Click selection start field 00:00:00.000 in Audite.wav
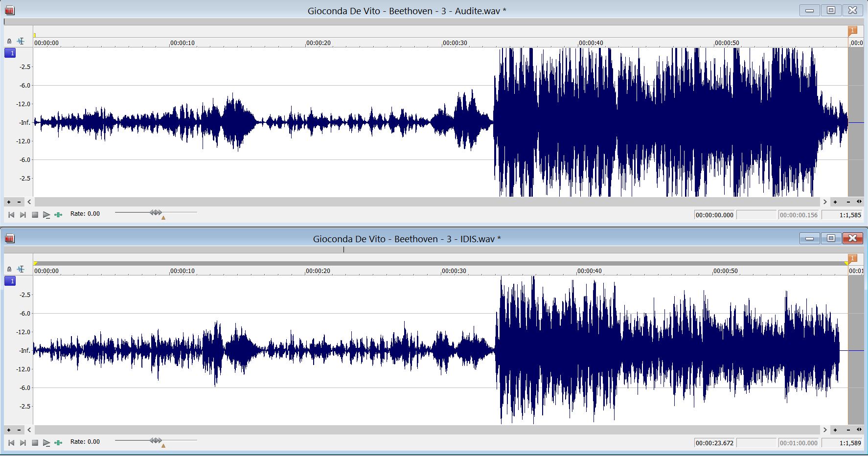 (x=715, y=215)
